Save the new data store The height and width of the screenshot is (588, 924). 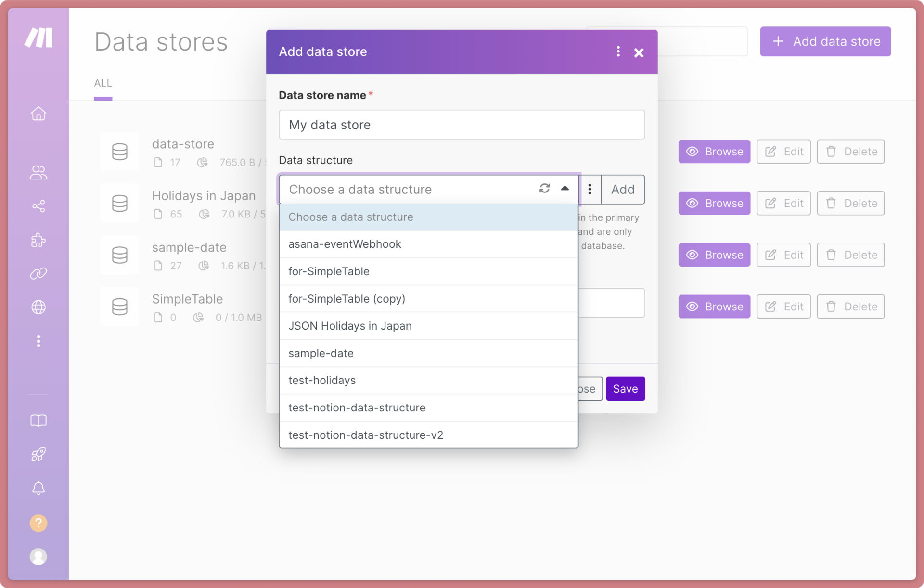[625, 388]
